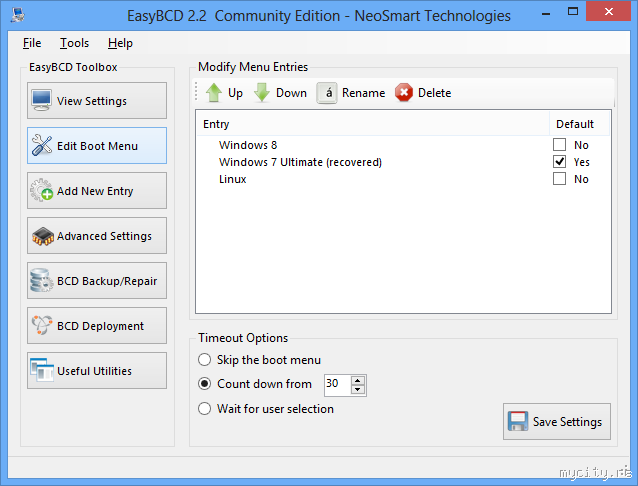Viewport: 638px width, 486px height.
Task: Click the Up toolbar label
Action: [235, 93]
